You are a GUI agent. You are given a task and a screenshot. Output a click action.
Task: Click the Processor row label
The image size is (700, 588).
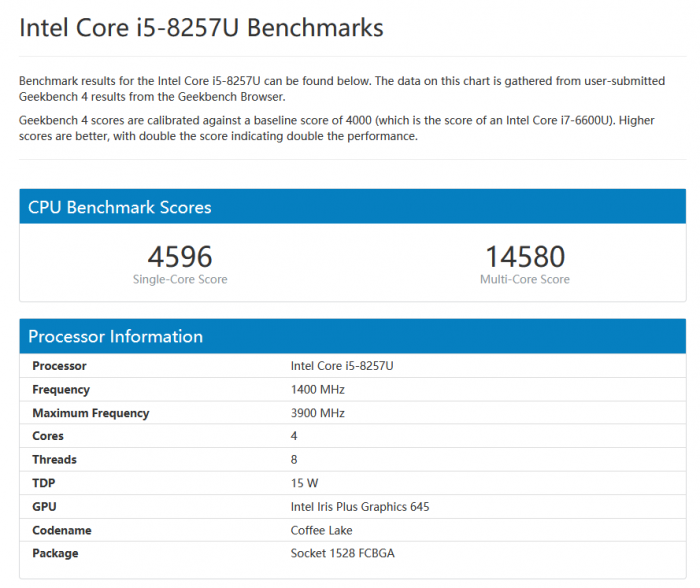click(59, 366)
